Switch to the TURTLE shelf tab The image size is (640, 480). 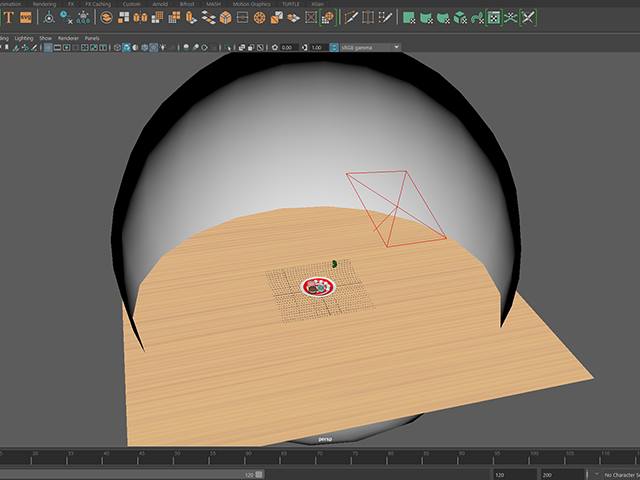tap(291, 4)
